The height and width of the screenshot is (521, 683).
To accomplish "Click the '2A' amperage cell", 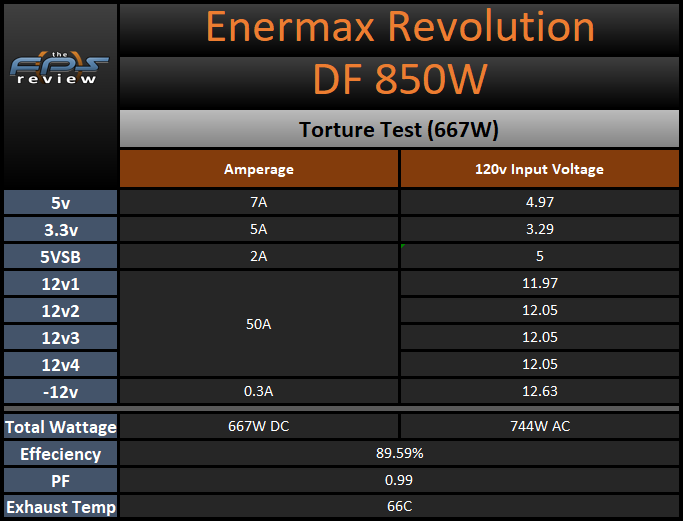I will (259, 256).
